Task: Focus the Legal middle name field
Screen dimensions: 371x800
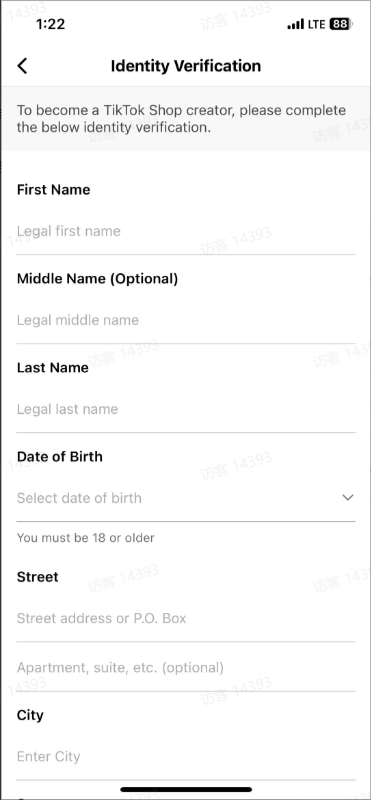Action: 186,320
